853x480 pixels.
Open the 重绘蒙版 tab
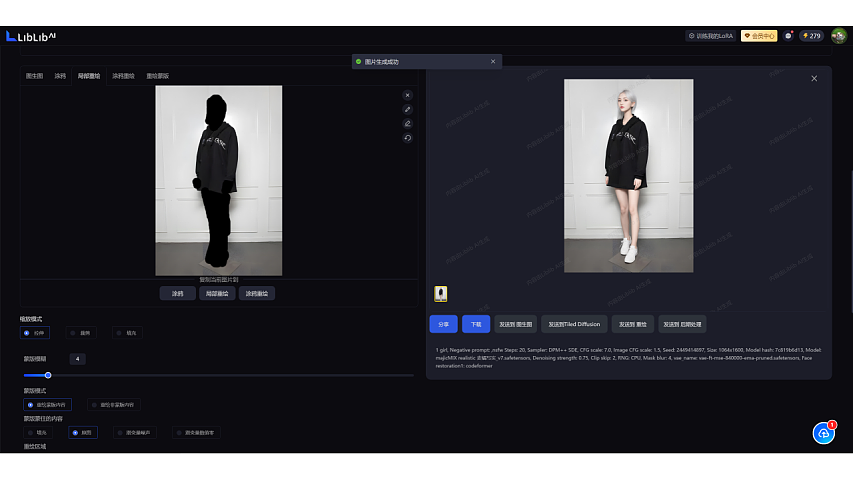(x=157, y=76)
